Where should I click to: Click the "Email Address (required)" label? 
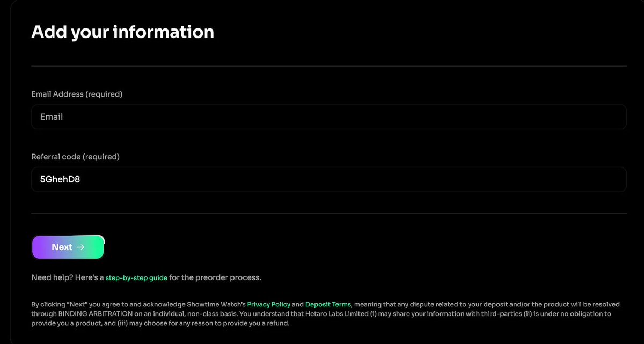tap(77, 94)
